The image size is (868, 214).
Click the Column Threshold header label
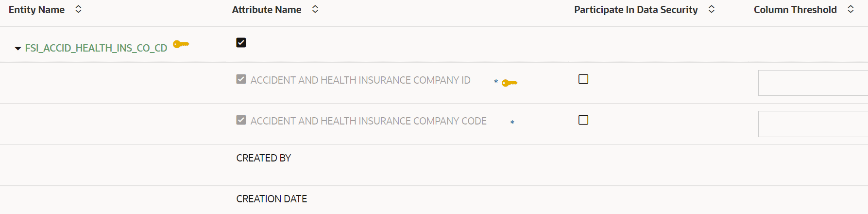pyautogui.click(x=795, y=10)
